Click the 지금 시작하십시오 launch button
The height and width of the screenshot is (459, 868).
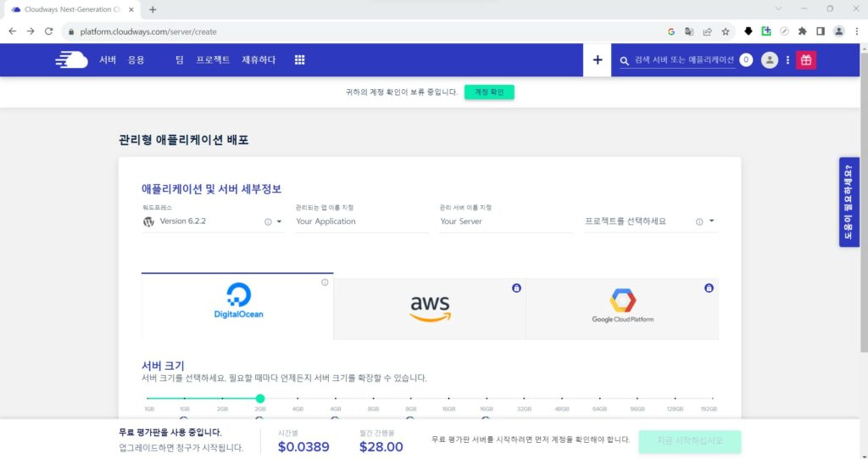pos(690,441)
